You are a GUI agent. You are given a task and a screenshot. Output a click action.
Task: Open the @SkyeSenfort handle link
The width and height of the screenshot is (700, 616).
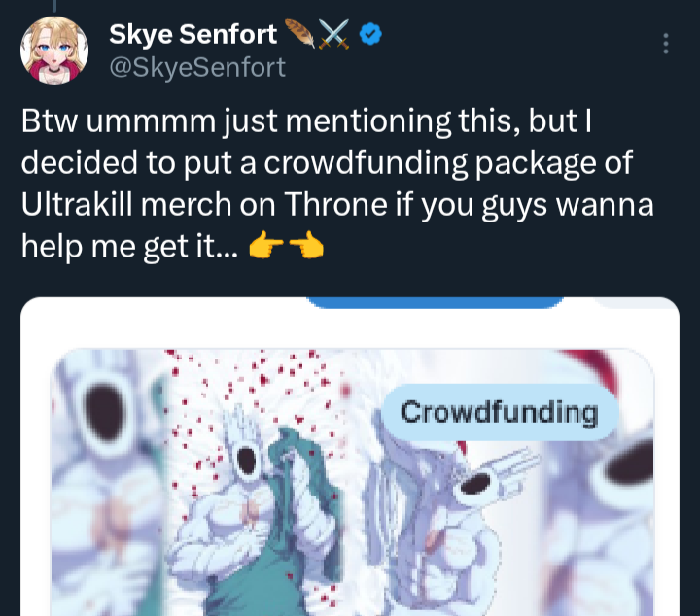coord(197,68)
